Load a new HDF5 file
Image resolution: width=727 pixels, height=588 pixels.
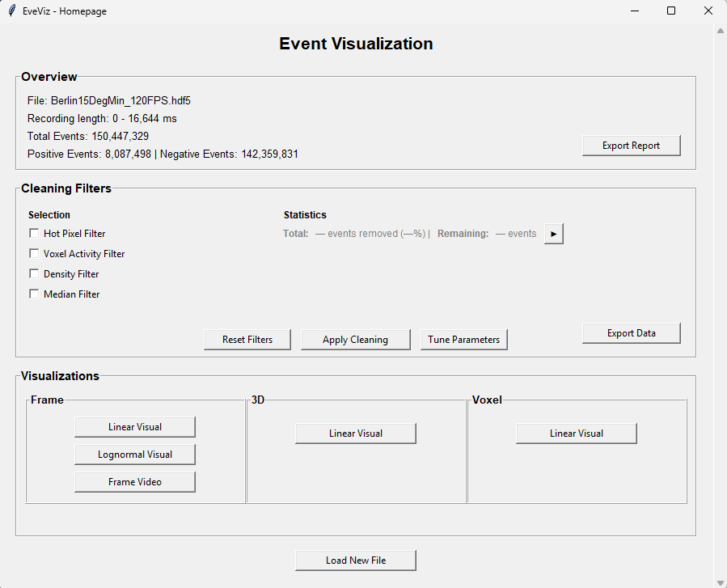(x=356, y=560)
